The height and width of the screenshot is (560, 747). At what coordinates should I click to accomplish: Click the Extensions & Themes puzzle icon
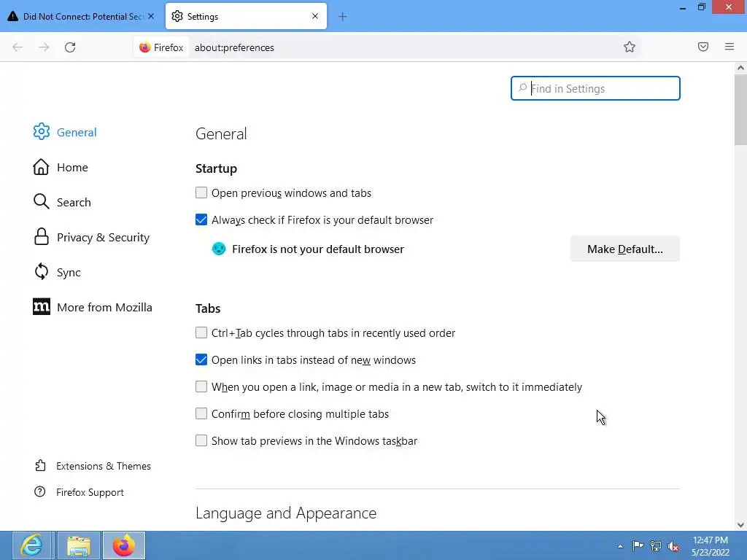click(41, 465)
